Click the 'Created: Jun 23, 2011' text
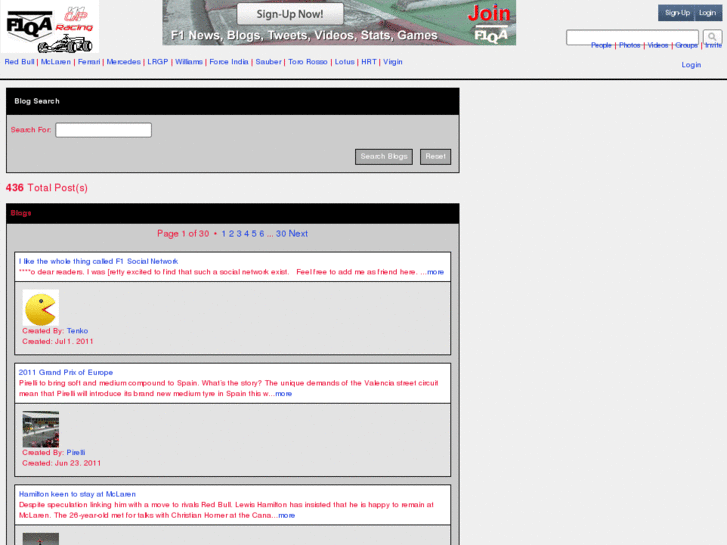Viewport: 727px width, 545px height. pyautogui.click(x=62, y=463)
